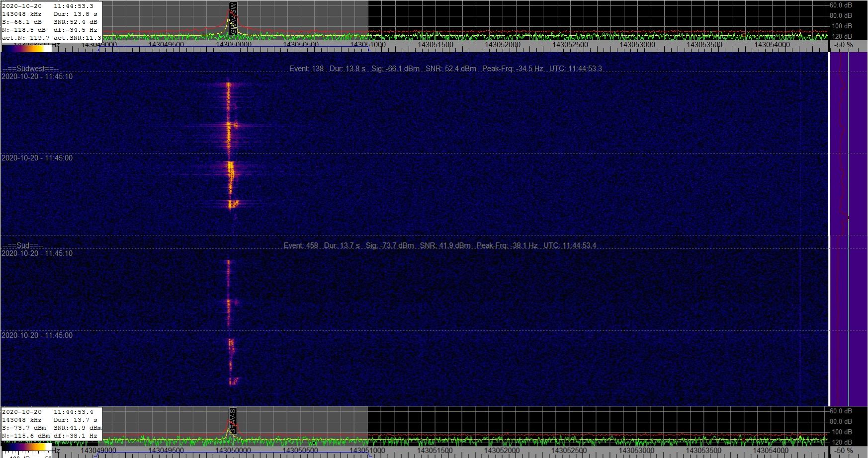Select 143053500 on the upper frequency scale

coord(704,45)
